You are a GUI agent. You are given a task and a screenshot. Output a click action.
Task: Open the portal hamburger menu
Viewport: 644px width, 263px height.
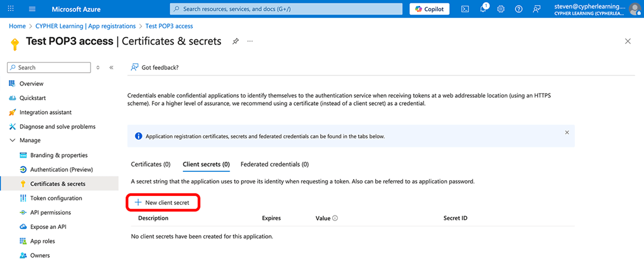coord(32,9)
